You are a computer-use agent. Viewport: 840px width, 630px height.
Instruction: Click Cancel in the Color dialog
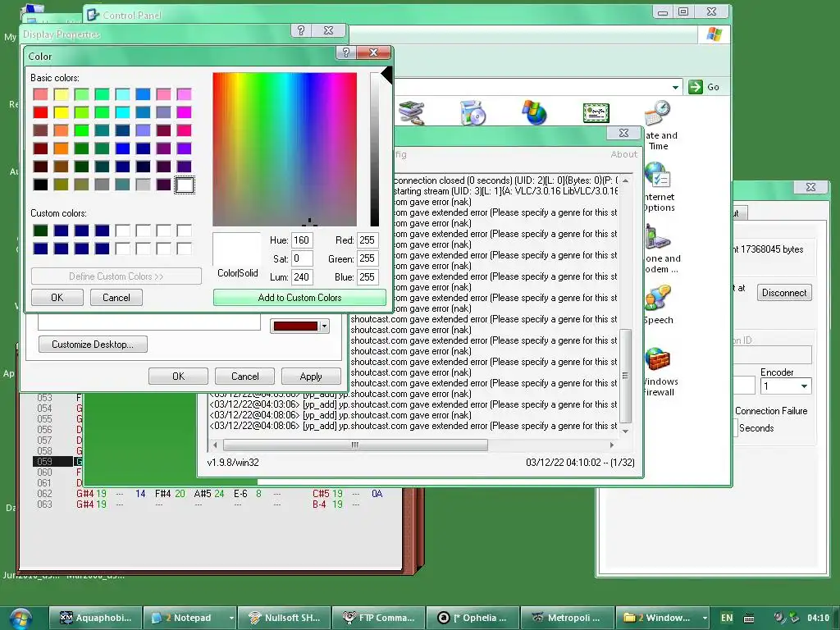coord(116,297)
